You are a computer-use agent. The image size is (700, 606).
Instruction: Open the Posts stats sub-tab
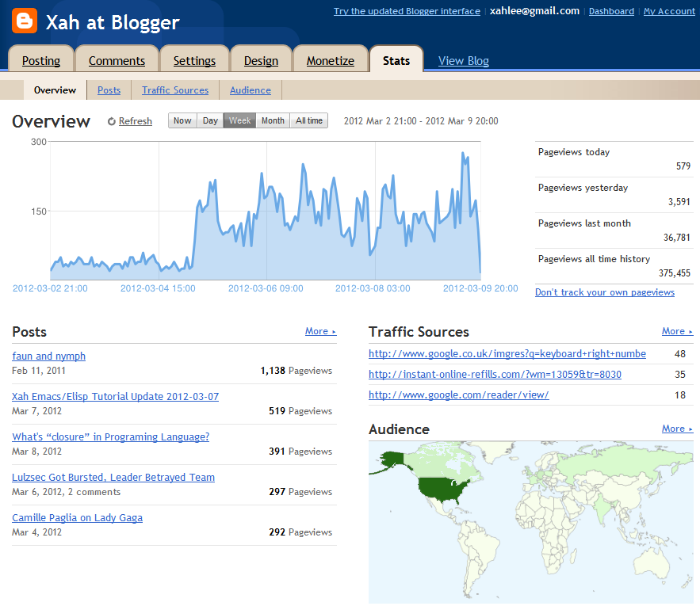[x=109, y=90]
